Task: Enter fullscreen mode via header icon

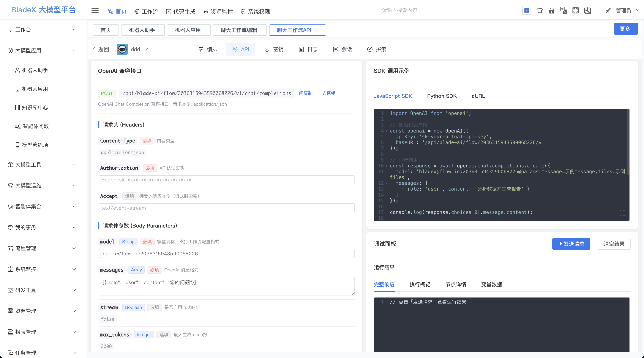Action: pos(575,10)
